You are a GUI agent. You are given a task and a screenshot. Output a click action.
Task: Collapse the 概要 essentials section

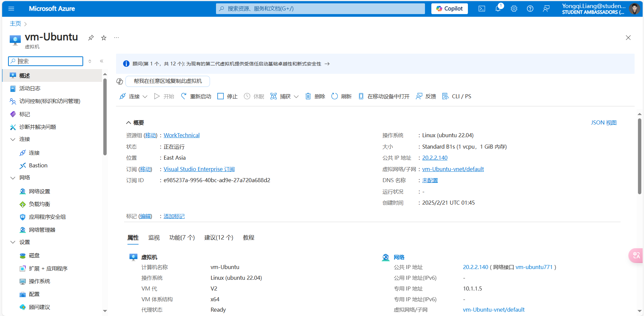135,123
